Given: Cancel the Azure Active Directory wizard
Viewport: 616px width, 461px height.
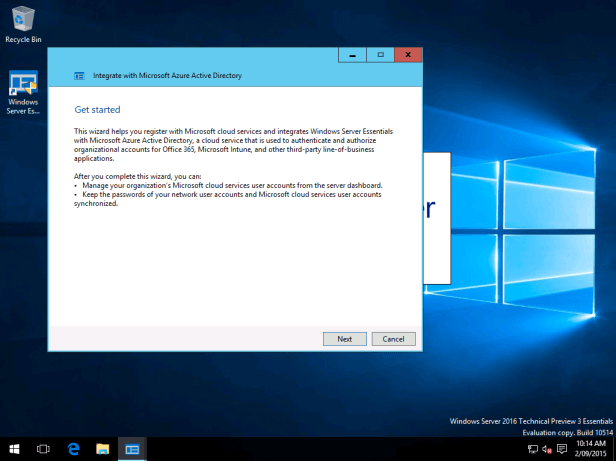Looking at the screenshot, I should coord(393,339).
